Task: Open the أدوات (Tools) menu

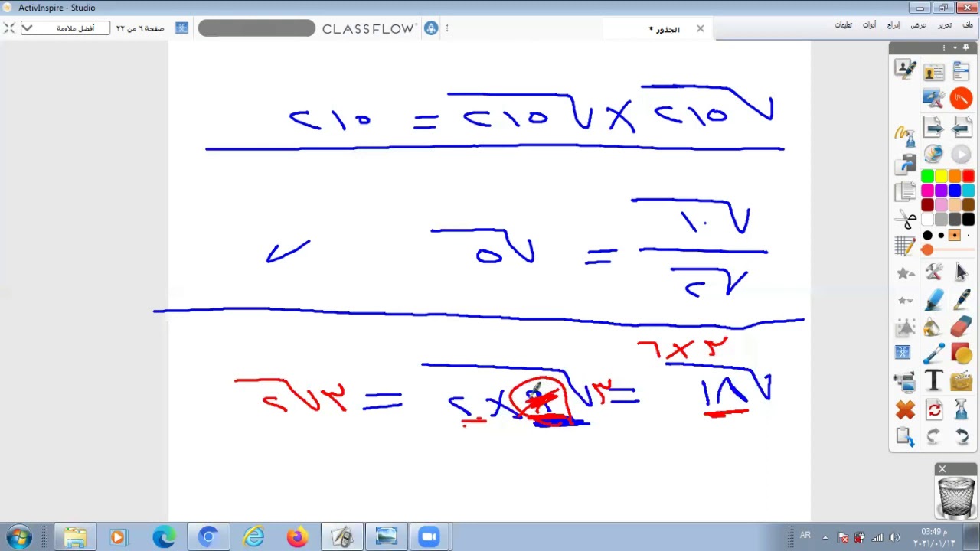Action: tap(870, 25)
